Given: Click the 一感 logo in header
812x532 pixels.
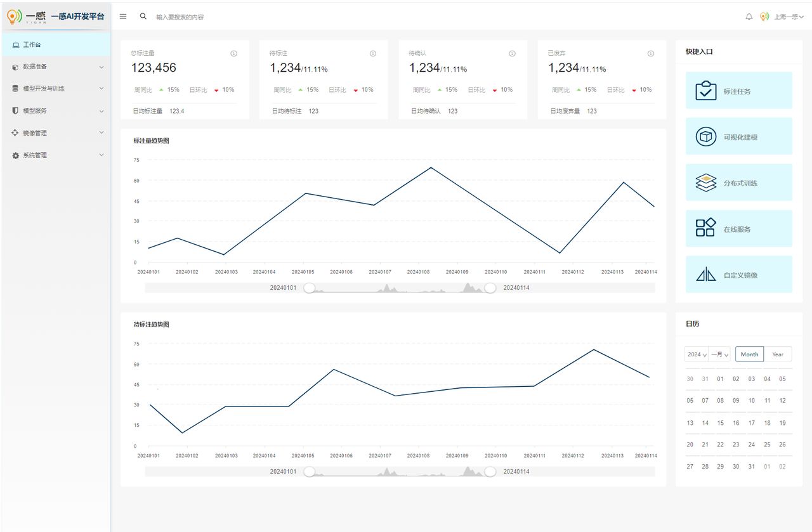Looking at the screenshot, I should pos(27,16).
